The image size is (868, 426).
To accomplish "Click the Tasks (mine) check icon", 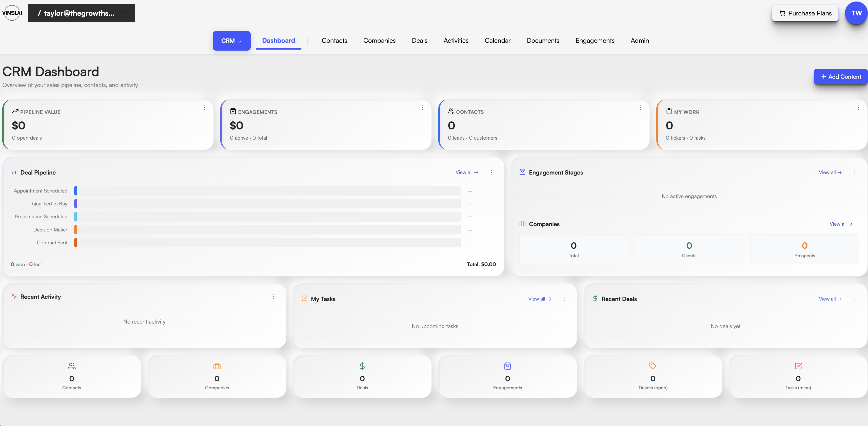I will click(798, 366).
